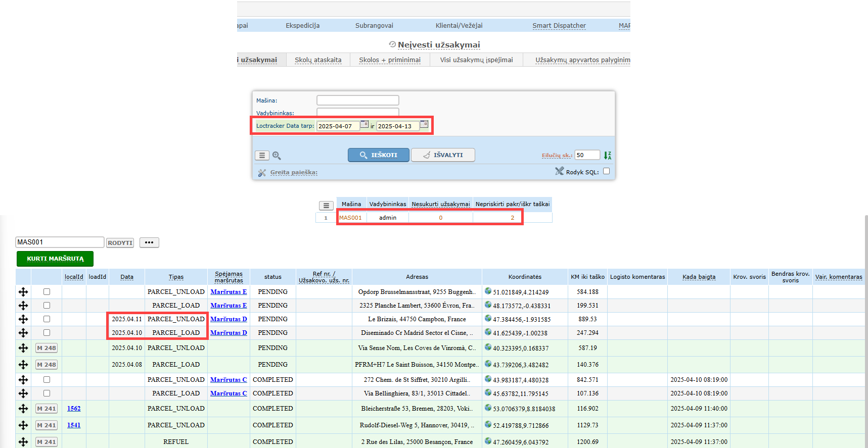Click the IŠVALYTI clear button

(x=443, y=155)
